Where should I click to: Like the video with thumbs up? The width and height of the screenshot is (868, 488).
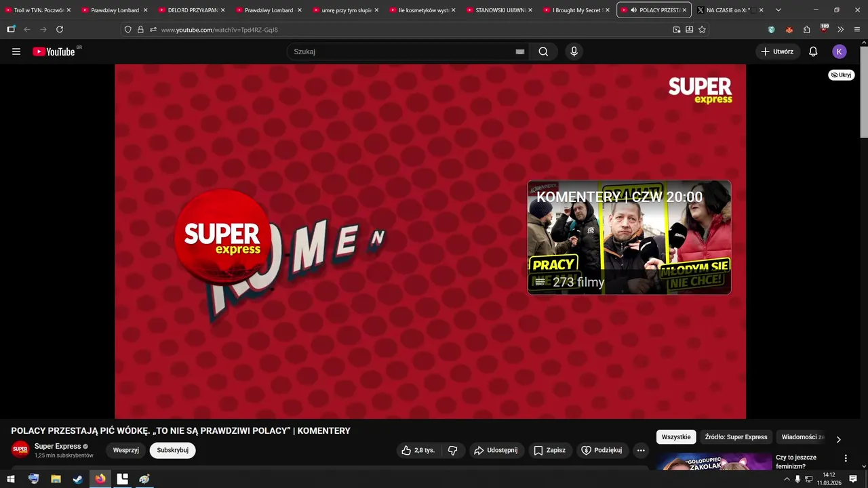[x=418, y=450]
